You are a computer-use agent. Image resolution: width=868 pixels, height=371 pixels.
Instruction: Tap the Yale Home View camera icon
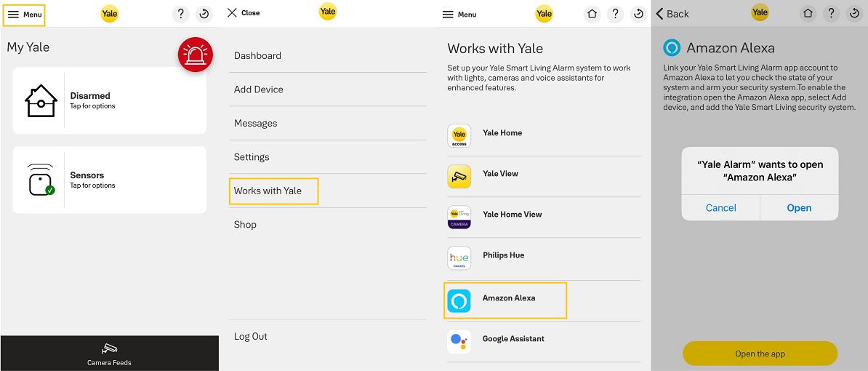point(459,217)
